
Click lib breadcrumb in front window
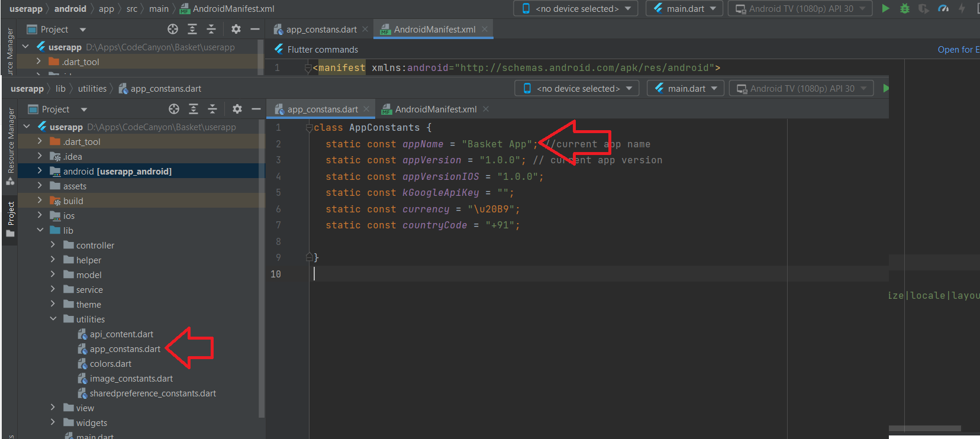pos(60,88)
